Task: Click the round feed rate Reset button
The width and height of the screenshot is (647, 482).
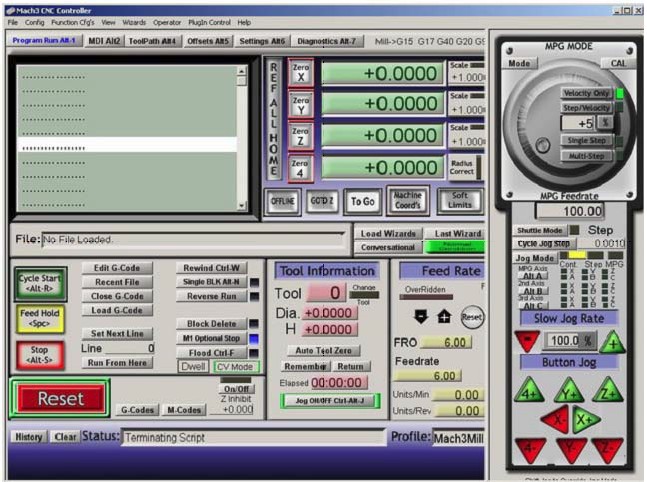Action: tap(472, 317)
